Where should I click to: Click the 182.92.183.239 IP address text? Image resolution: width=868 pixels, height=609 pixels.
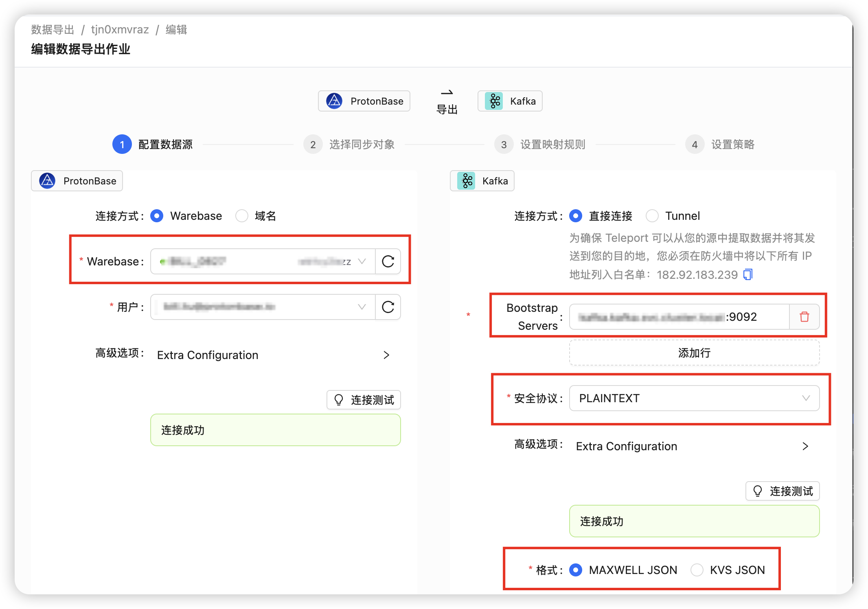(697, 275)
